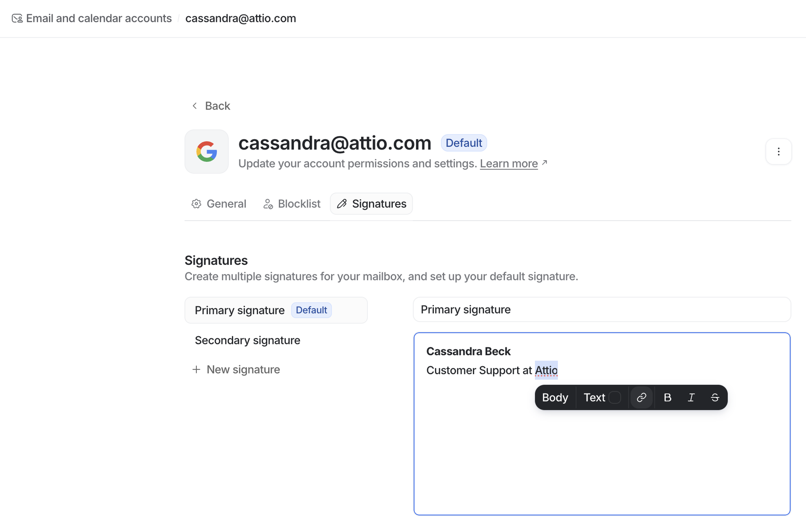The width and height of the screenshot is (806, 532).
Task: Click the Google account logo
Action: point(206,152)
